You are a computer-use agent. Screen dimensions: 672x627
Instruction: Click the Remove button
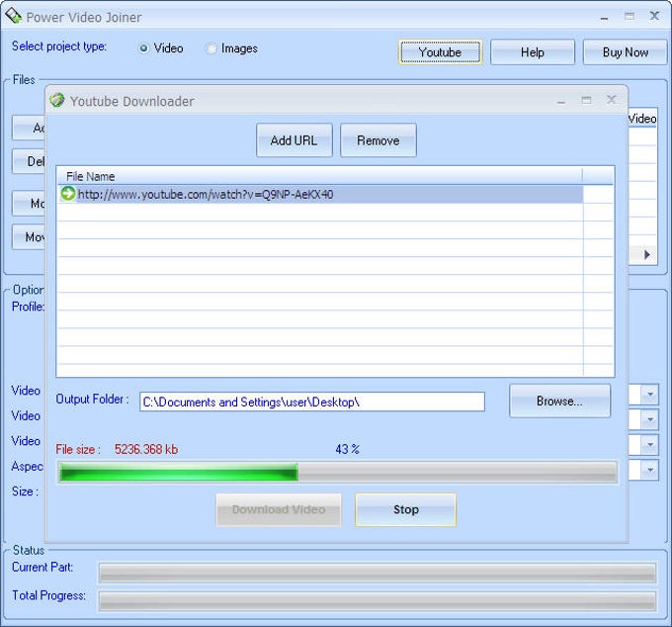(378, 140)
